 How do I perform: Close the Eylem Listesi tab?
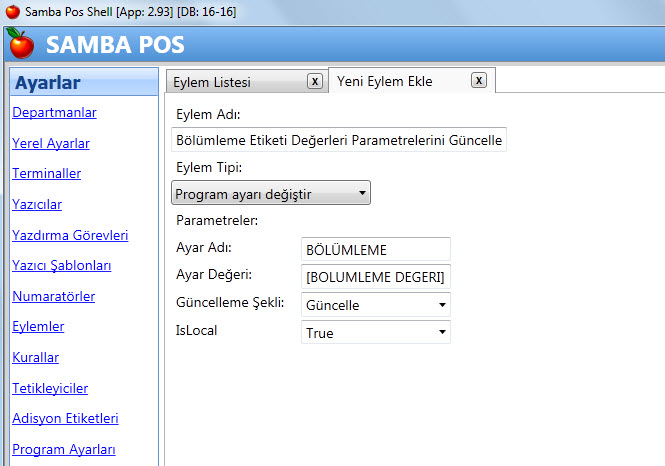pyautogui.click(x=314, y=81)
